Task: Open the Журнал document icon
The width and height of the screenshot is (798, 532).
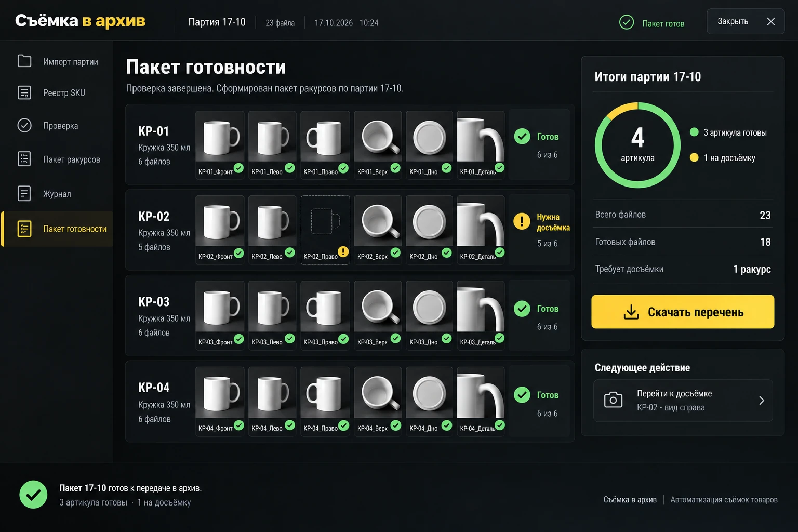Action: tap(24, 193)
